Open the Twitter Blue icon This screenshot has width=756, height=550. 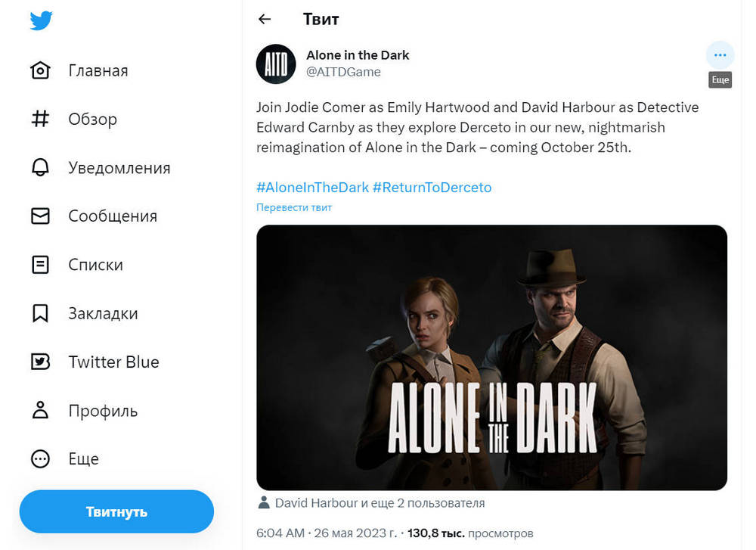click(x=40, y=362)
